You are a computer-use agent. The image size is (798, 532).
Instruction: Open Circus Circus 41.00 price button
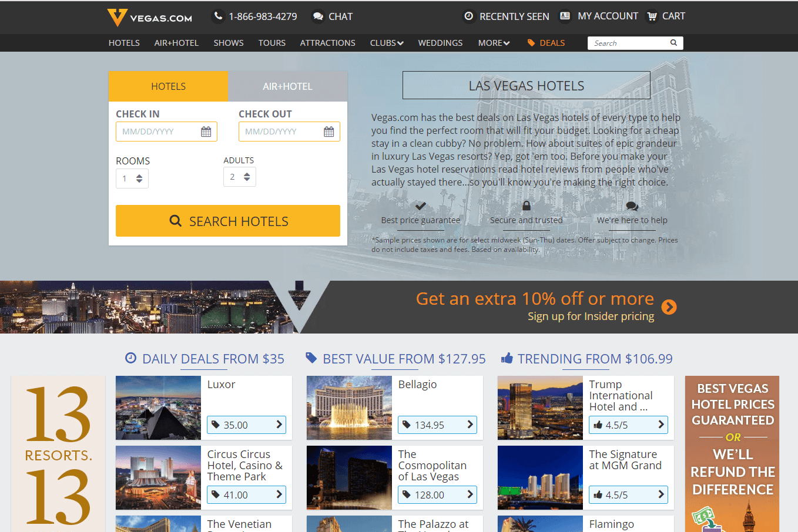click(246, 494)
